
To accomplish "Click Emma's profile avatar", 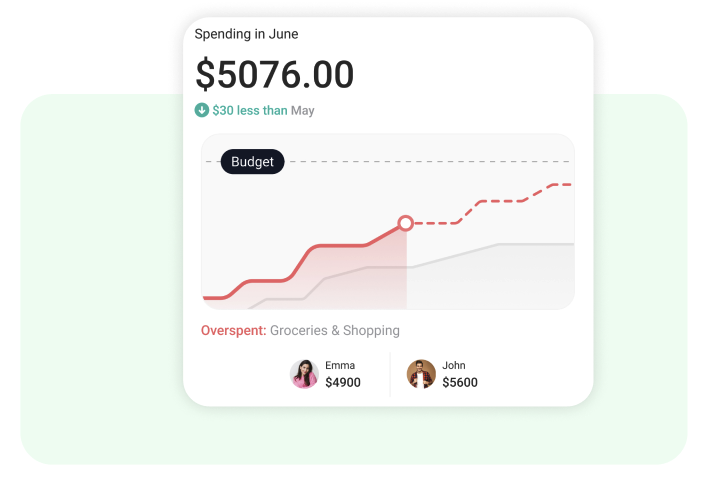I will tap(304, 374).
